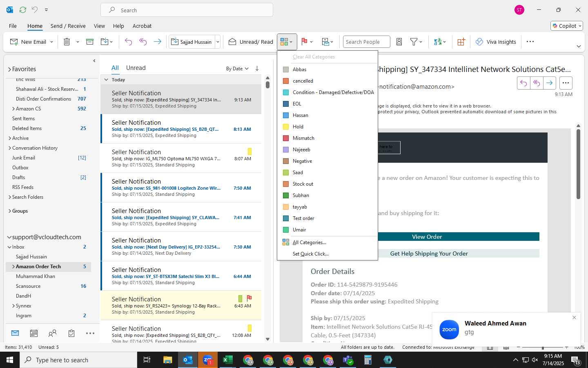
Task: Click the Archive box icon in ribbon
Action: [90, 42]
